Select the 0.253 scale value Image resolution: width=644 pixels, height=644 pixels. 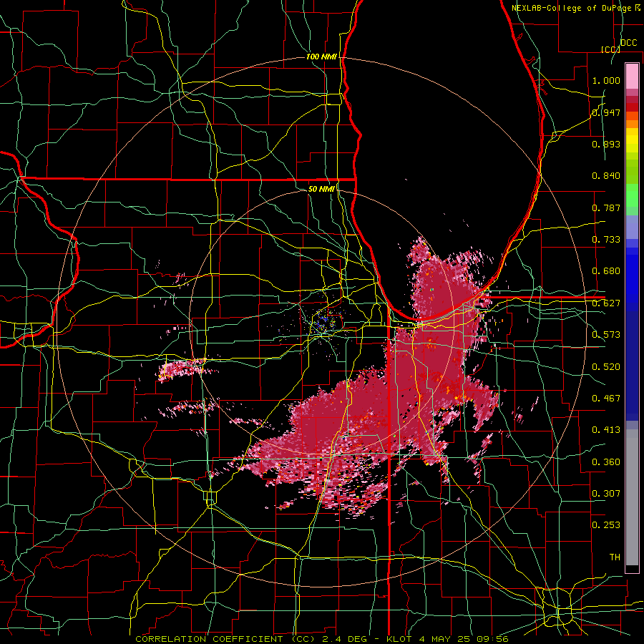coord(606,525)
